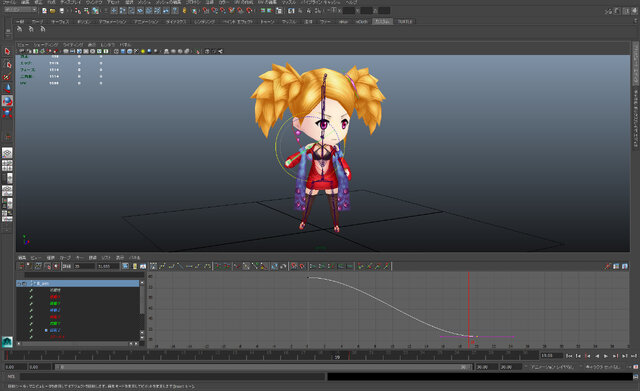Toggle time snap in Graph Editor
The width and height of the screenshot is (640, 391).
[x=293, y=266]
